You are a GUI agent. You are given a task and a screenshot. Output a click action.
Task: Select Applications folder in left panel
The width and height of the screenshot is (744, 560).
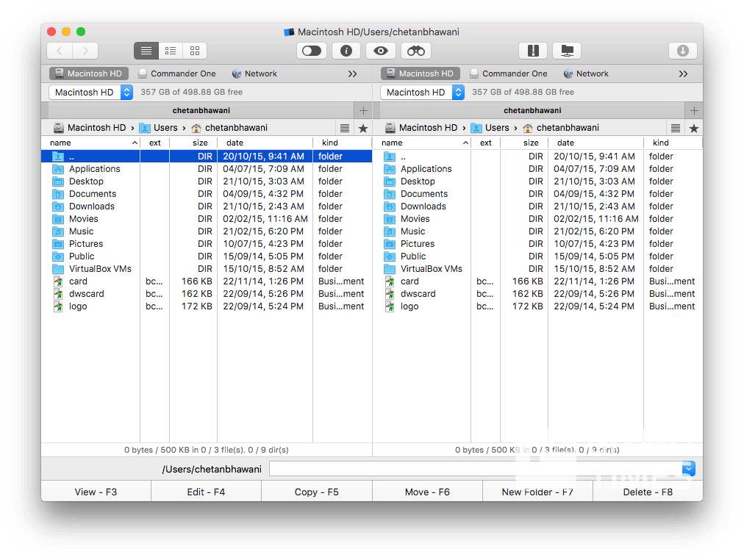[x=207, y=169]
